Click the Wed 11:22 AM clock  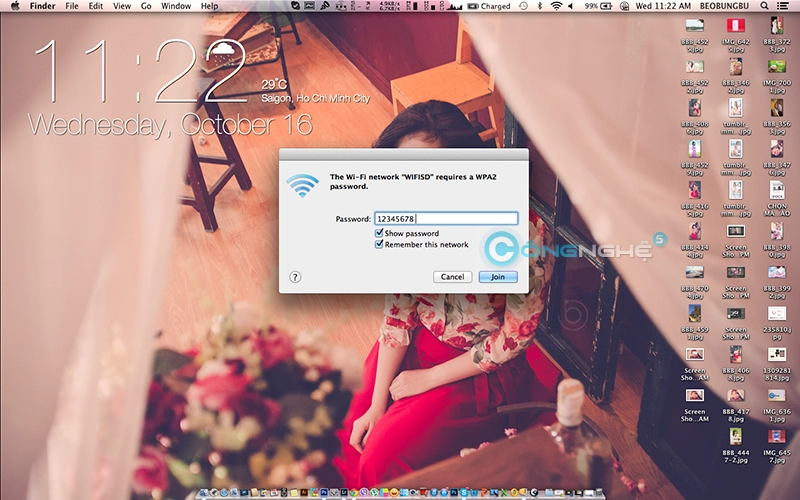coord(663,6)
